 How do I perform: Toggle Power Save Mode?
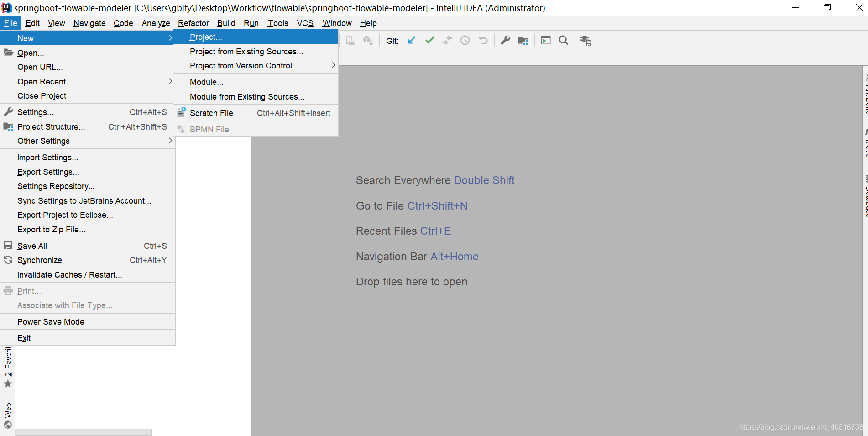pos(88,322)
